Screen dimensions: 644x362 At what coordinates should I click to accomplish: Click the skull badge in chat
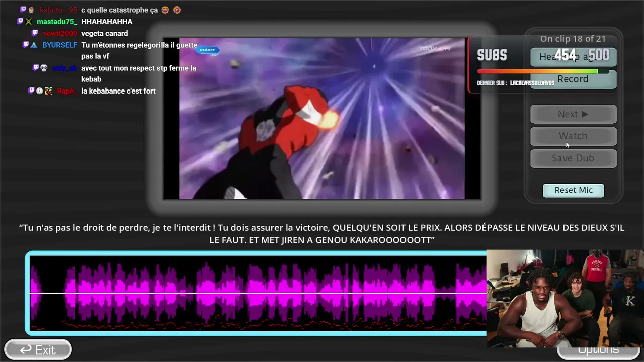[44, 68]
